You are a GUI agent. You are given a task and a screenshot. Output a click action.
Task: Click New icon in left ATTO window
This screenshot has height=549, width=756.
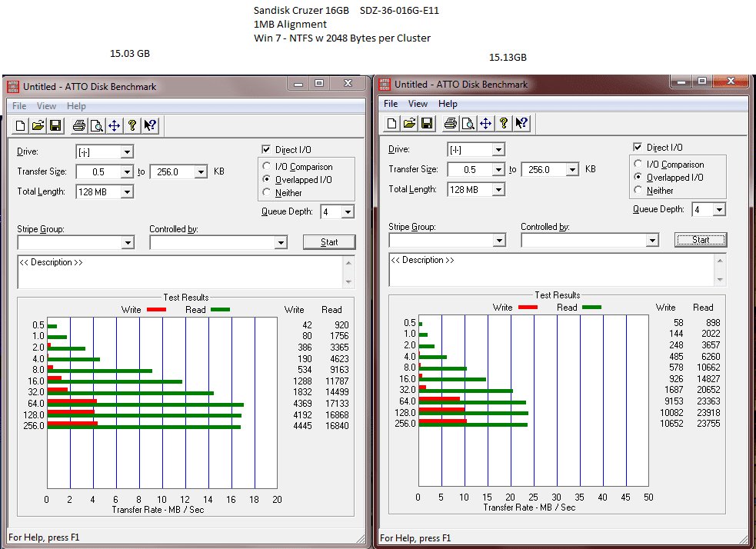(x=20, y=126)
